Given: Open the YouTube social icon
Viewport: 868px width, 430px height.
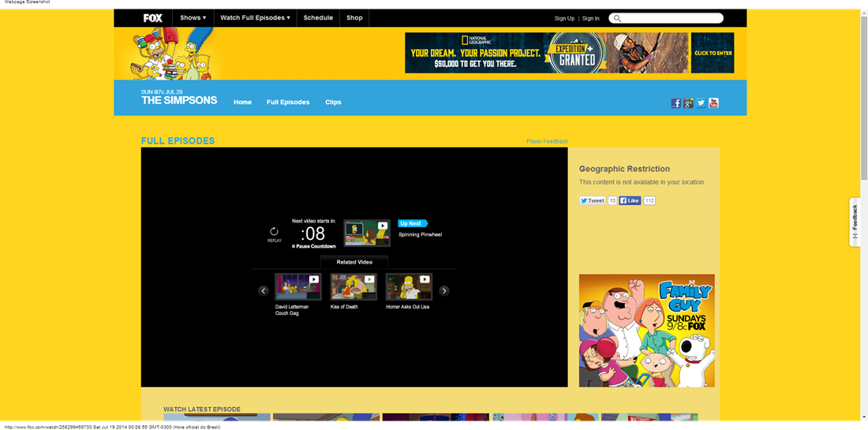Looking at the screenshot, I should [x=713, y=103].
